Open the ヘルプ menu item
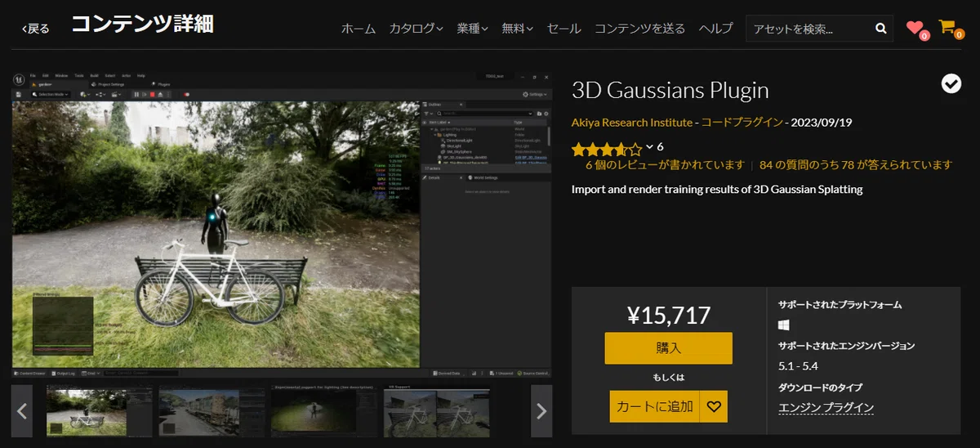The width and height of the screenshot is (980, 448). coord(715,29)
